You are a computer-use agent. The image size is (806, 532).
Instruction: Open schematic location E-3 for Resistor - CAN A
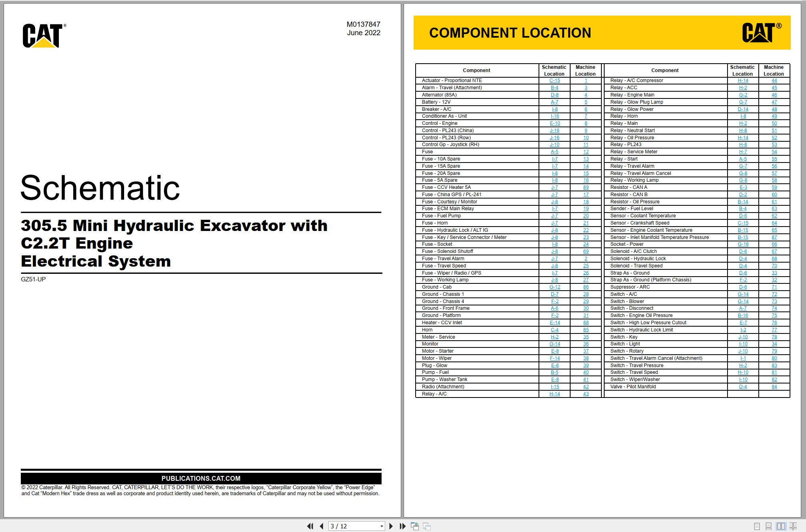[x=743, y=187]
